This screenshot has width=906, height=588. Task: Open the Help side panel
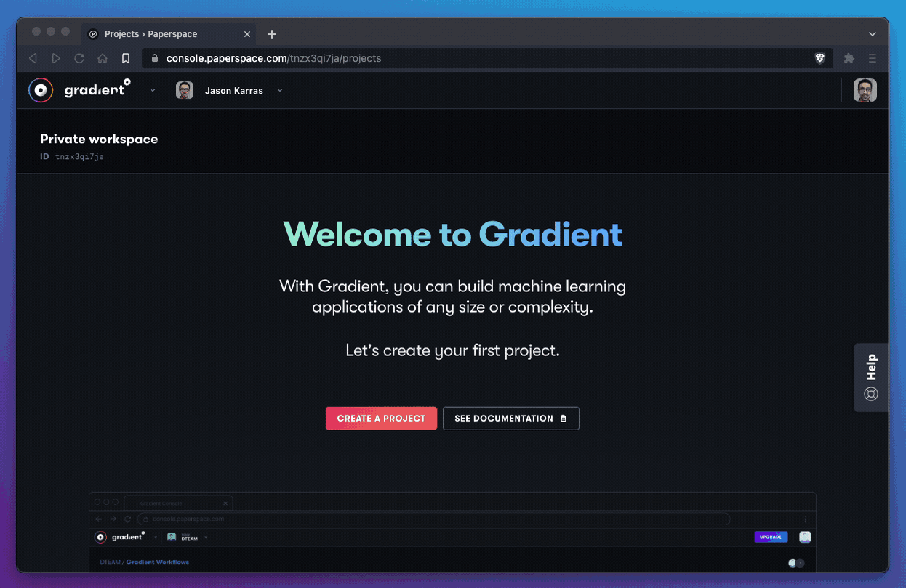click(x=871, y=377)
